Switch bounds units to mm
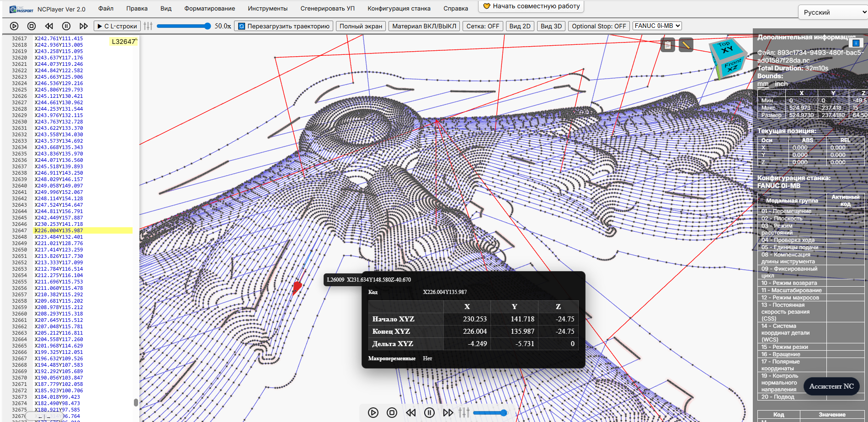The image size is (868, 422). (x=763, y=84)
